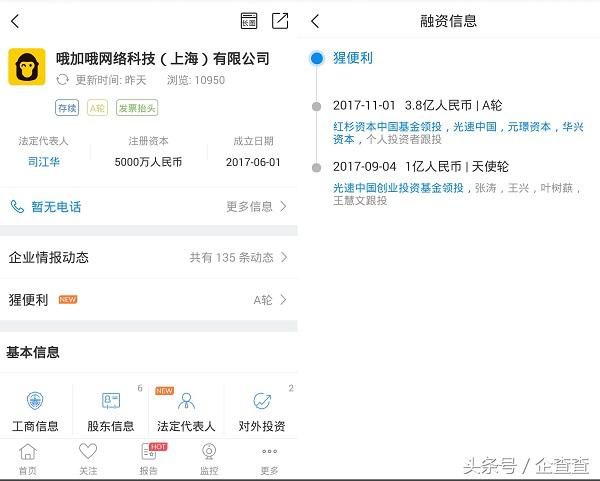The width and height of the screenshot is (600, 481).
Task: Go back from the company detail page
Action: (x=15, y=21)
